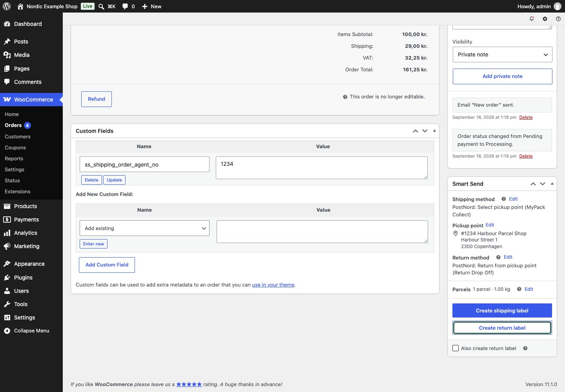Click the Pages icon in the sidebar
Image resolution: width=565 pixels, height=392 pixels.
(7, 69)
